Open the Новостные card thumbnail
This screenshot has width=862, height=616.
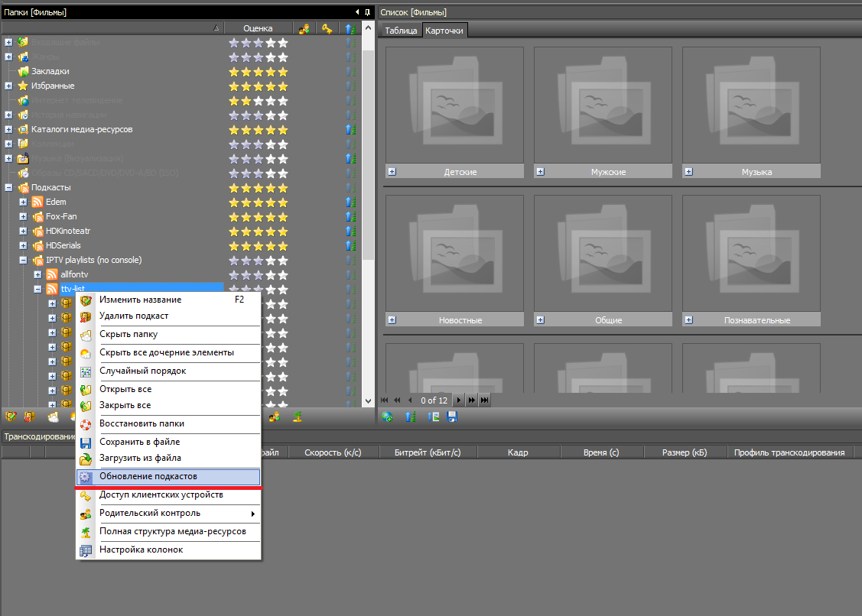point(454,251)
